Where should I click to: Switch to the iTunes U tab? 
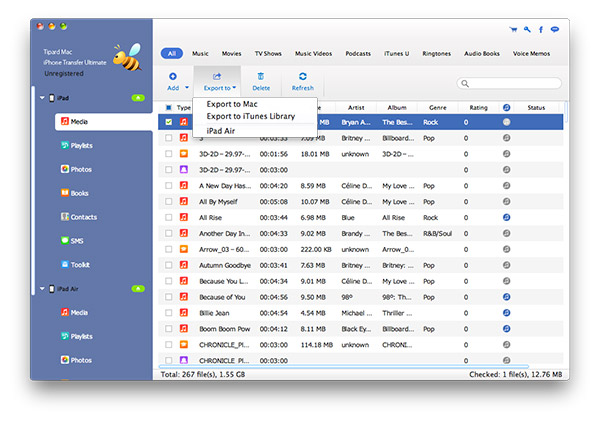click(x=396, y=54)
